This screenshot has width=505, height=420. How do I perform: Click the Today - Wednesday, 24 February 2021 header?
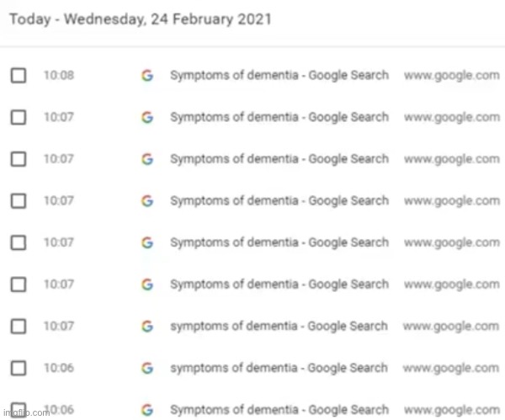[141, 19]
